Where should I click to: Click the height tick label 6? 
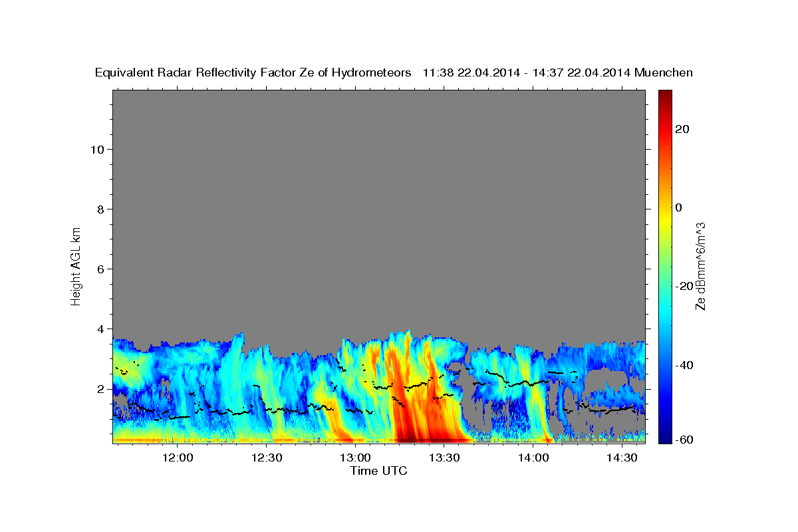[x=100, y=269]
